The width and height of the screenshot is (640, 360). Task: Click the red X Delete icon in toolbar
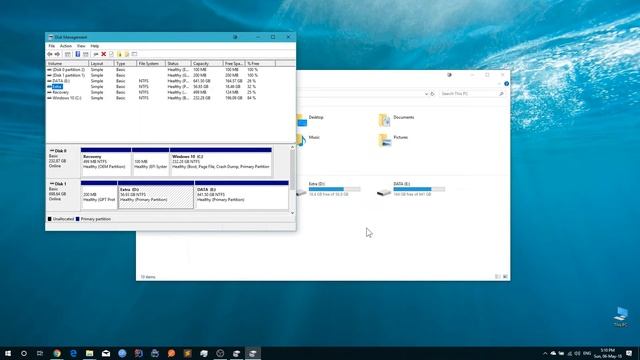pyautogui.click(x=104, y=54)
